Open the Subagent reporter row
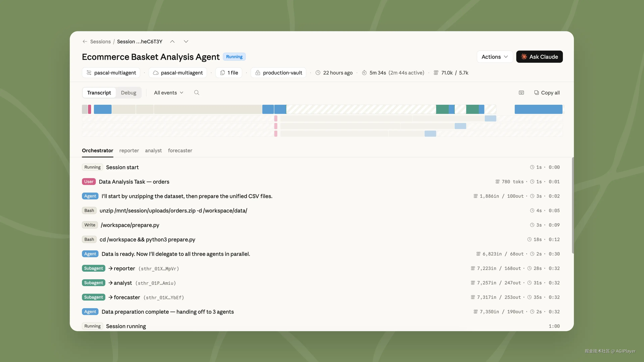Image resolution: width=644 pixels, height=362 pixels. click(x=321, y=268)
